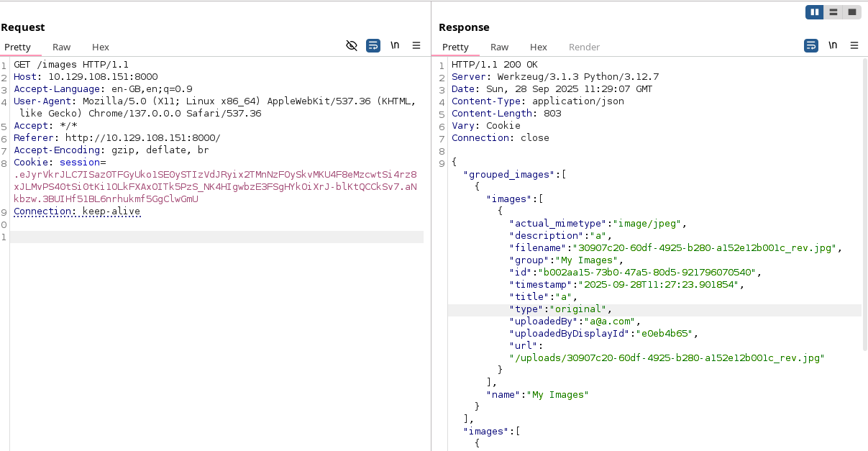The height and width of the screenshot is (451, 868).
Task: Open the Raw tab in Request panel
Action: (61, 47)
